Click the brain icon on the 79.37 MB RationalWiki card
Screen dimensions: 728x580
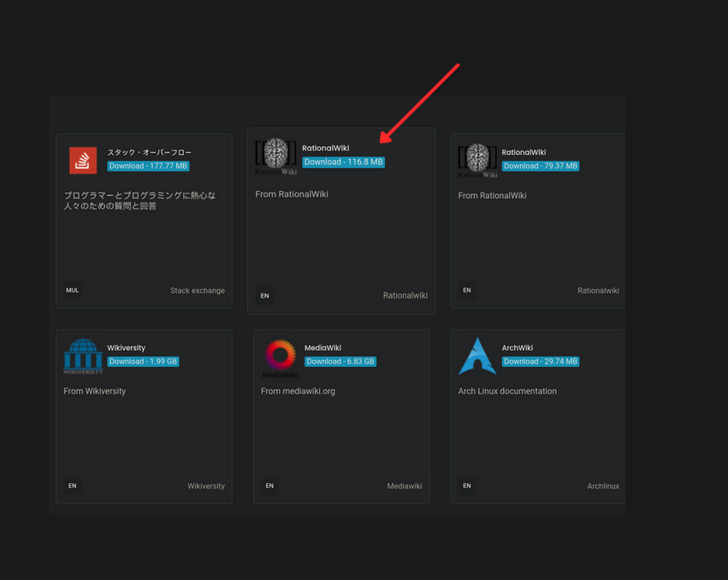coord(477,160)
